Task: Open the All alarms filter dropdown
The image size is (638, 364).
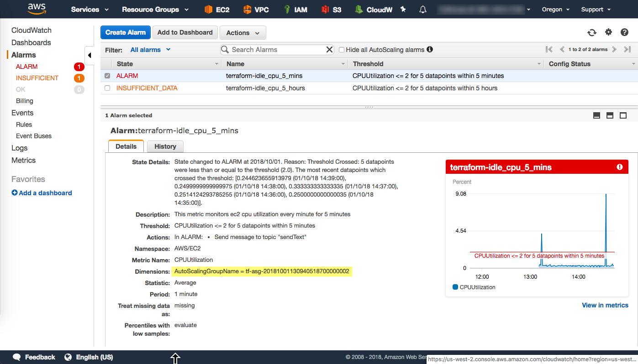Action: (150, 50)
